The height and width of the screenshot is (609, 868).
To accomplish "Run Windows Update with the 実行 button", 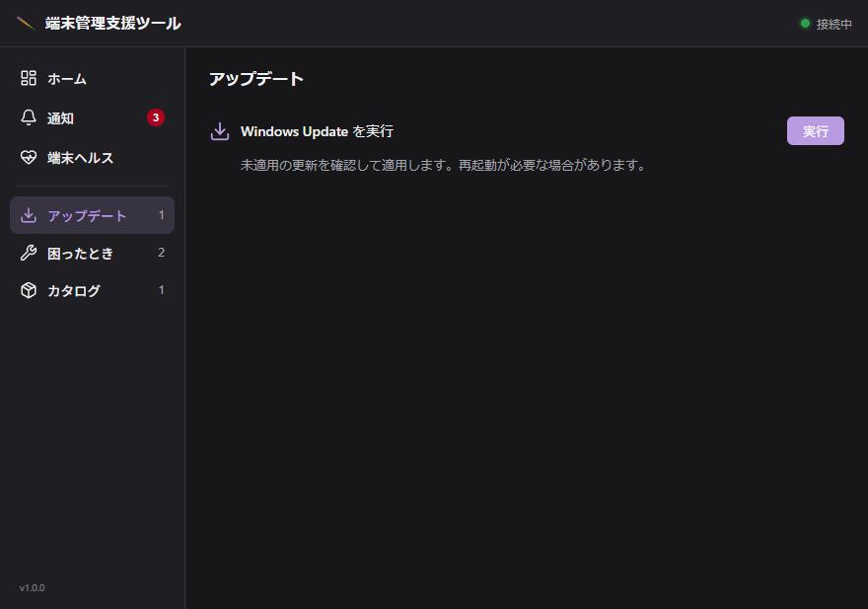I will click(x=816, y=130).
